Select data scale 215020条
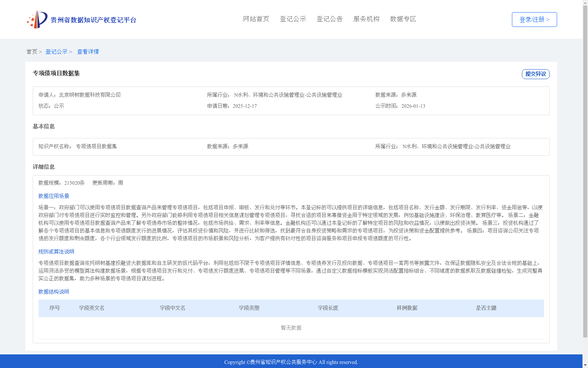 [74, 183]
